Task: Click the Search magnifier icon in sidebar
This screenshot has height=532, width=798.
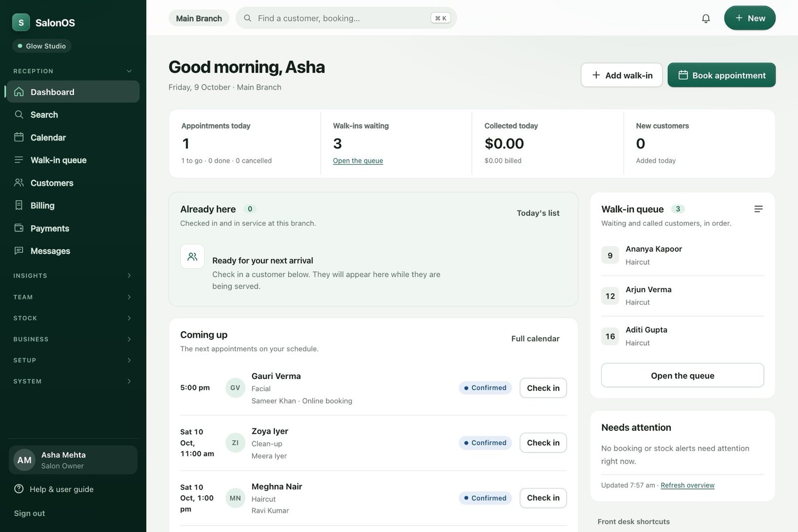Action: click(x=19, y=115)
